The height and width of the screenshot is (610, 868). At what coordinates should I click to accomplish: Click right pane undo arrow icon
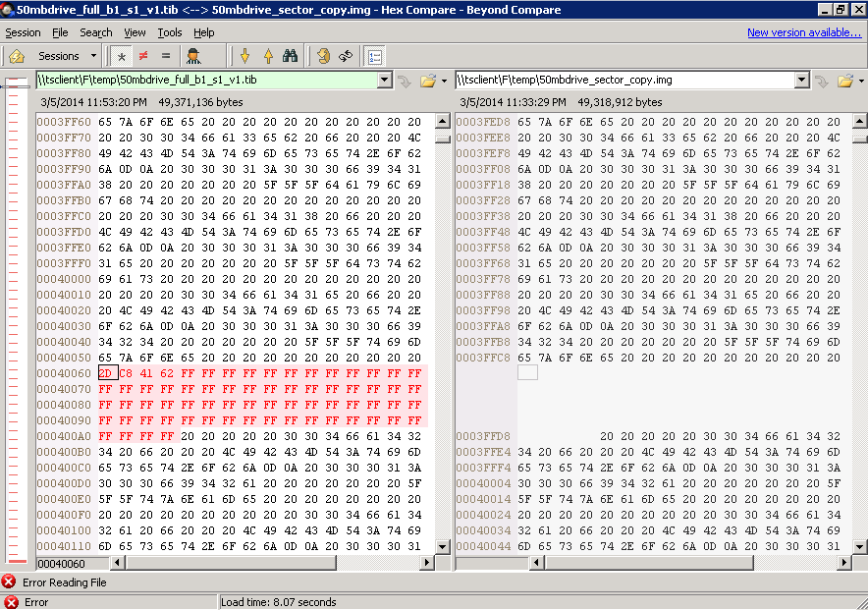point(822,82)
